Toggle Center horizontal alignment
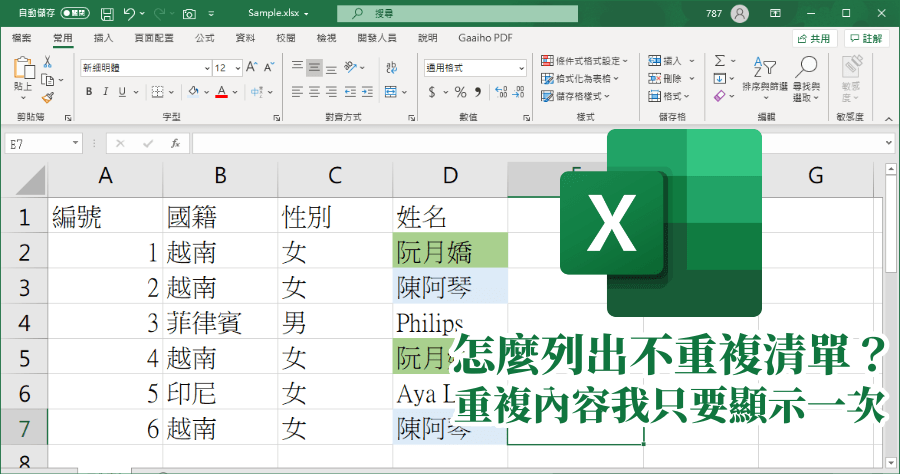The width and height of the screenshot is (900, 474). 314,92
